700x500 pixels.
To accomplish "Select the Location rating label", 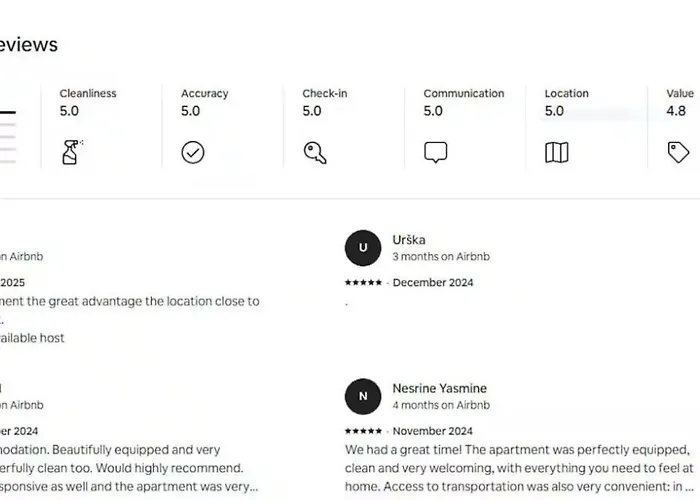I will pyautogui.click(x=567, y=93).
